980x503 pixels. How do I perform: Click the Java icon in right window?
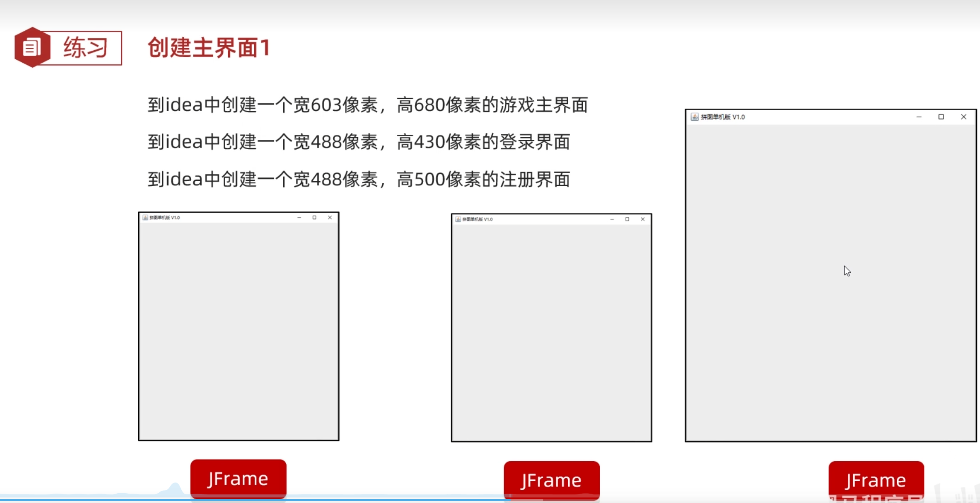[695, 117]
